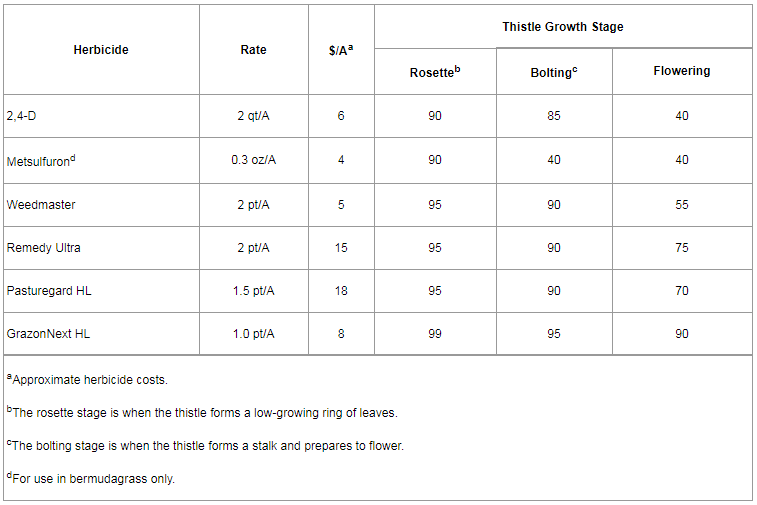Select the GrazonNext HL herbicide cell
This screenshot has height=505, width=757.
pos(48,334)
